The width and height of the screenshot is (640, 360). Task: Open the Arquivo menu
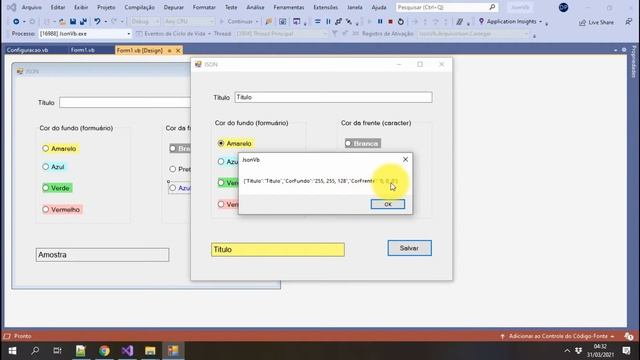point(31,7)
